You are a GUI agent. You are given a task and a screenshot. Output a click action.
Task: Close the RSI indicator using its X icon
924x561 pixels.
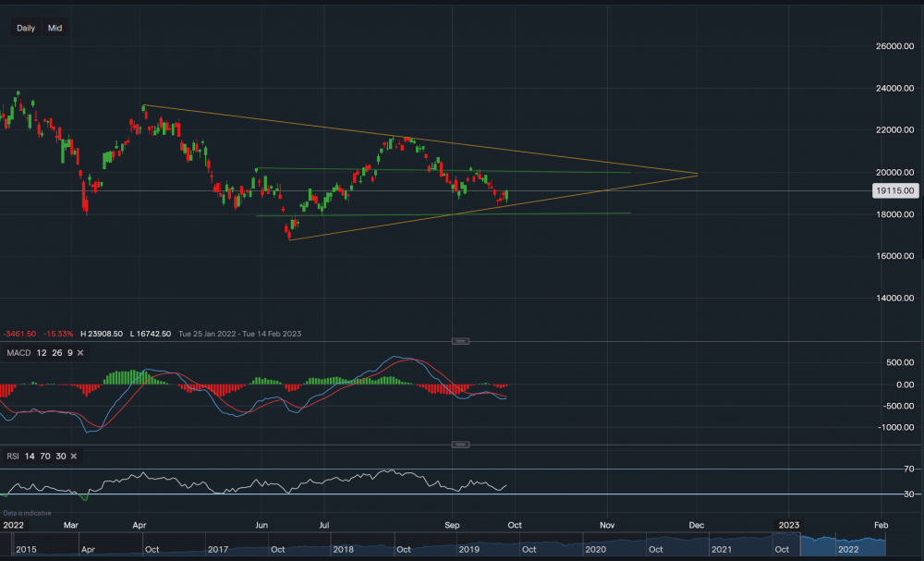pos(72,456)
